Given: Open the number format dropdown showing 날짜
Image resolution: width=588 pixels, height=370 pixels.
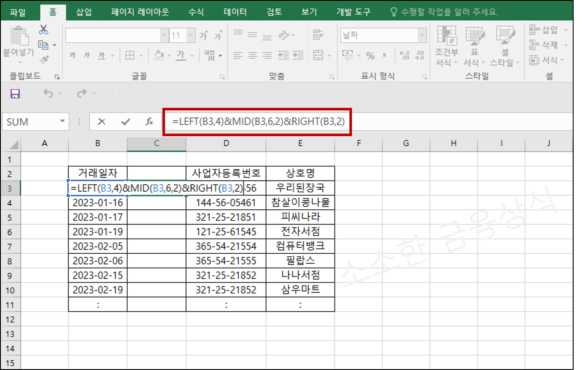Looking at the screenshot, I should point(422,35).
